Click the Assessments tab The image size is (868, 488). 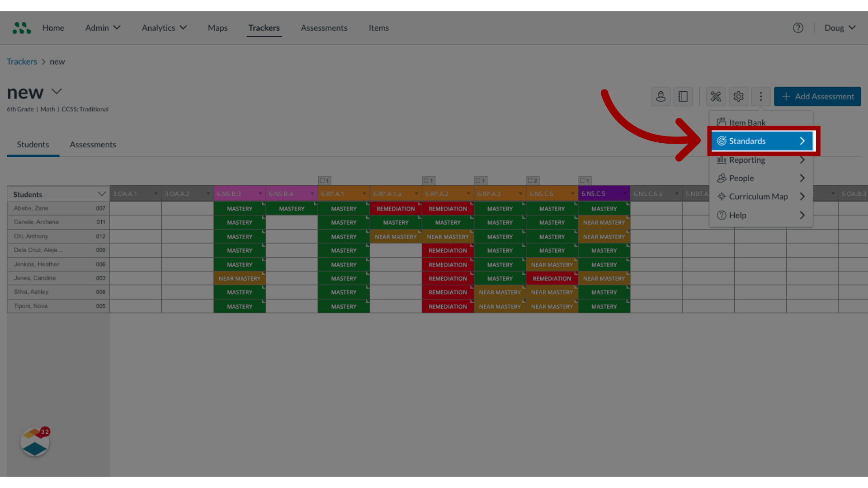tap(93, 144)
